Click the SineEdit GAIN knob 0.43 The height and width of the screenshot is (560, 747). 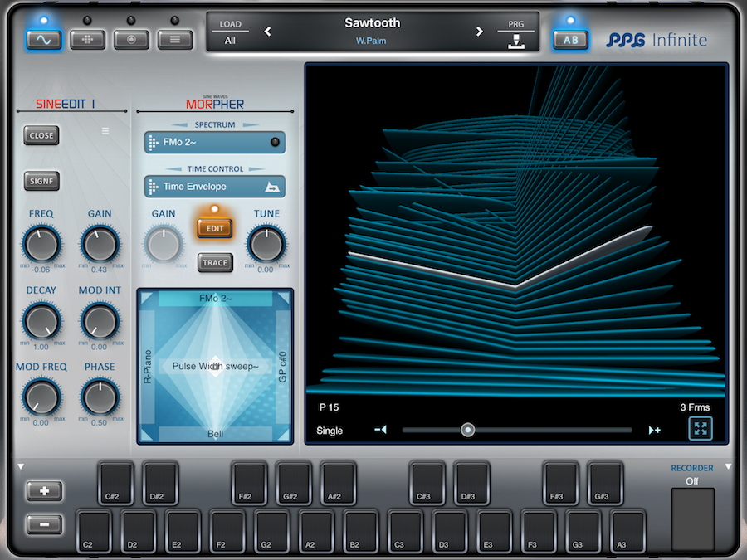click(100, 244)
